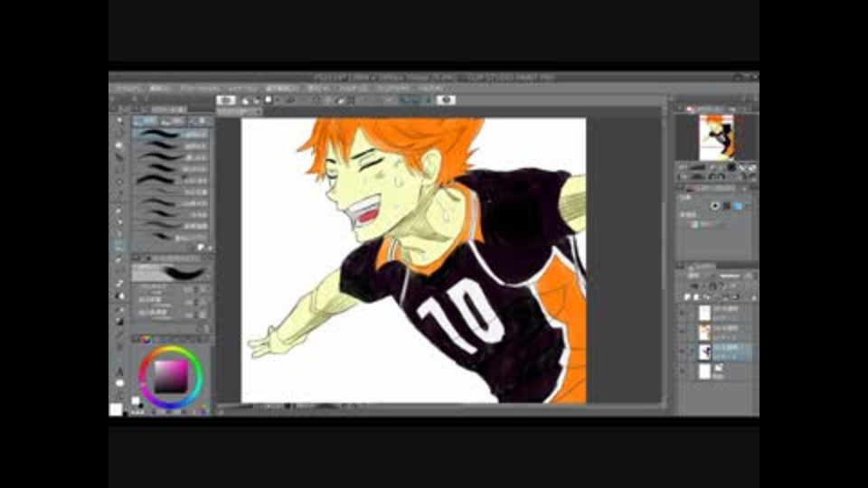Open the Window menu
Image resolution: width=868 pixels, height=488 pixels.
click(x=393, y=89)
